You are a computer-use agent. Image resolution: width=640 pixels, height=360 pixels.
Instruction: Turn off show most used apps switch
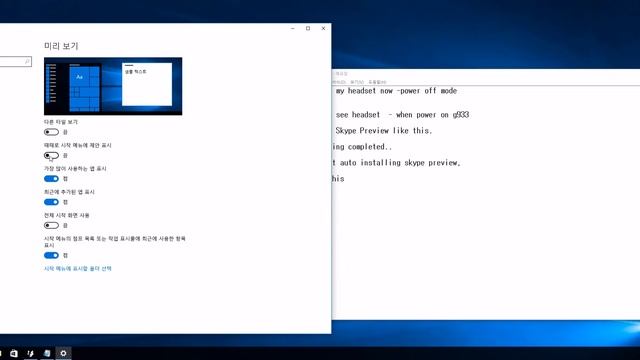pos(51,179)
